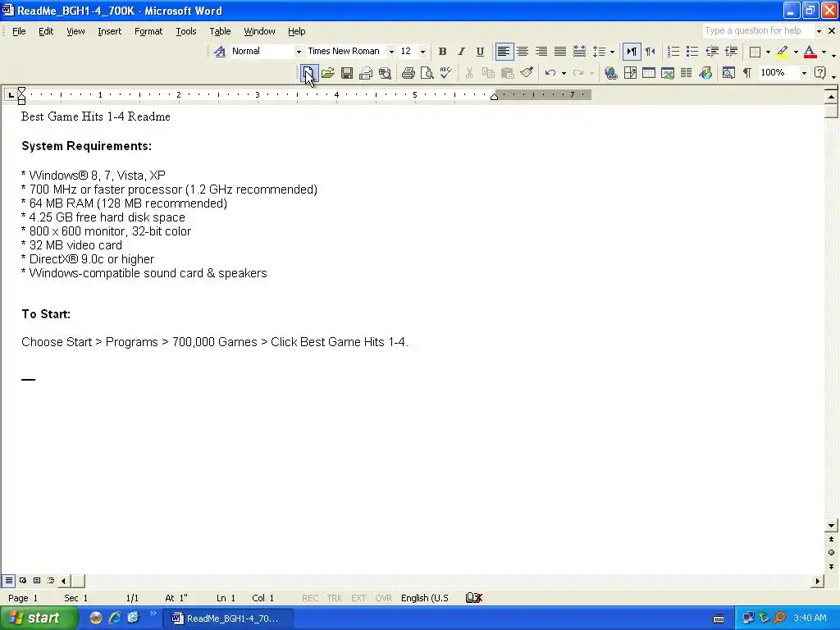Viewport: 840px width, 630px height.
Task: Open the Drawing toolbar
Action: click(x=705, y=73)
